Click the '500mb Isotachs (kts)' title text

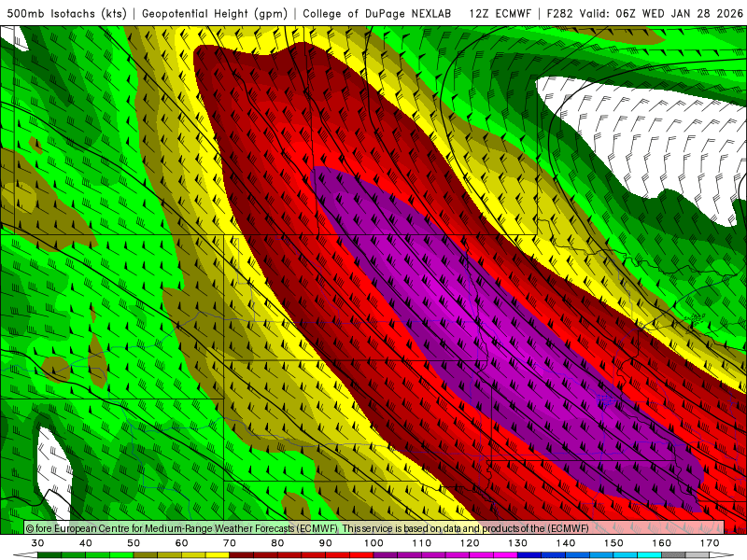[66, 13]
